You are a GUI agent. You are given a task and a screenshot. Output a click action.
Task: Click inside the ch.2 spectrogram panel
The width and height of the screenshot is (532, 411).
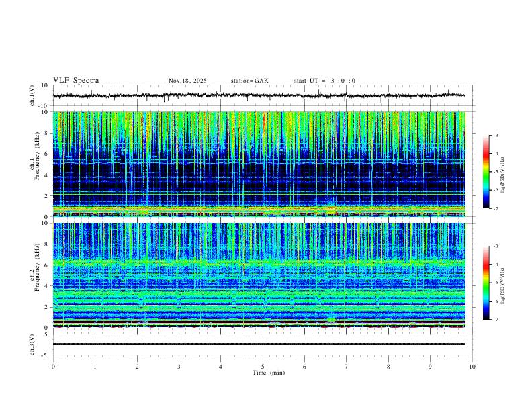click(x=259, y=275)
